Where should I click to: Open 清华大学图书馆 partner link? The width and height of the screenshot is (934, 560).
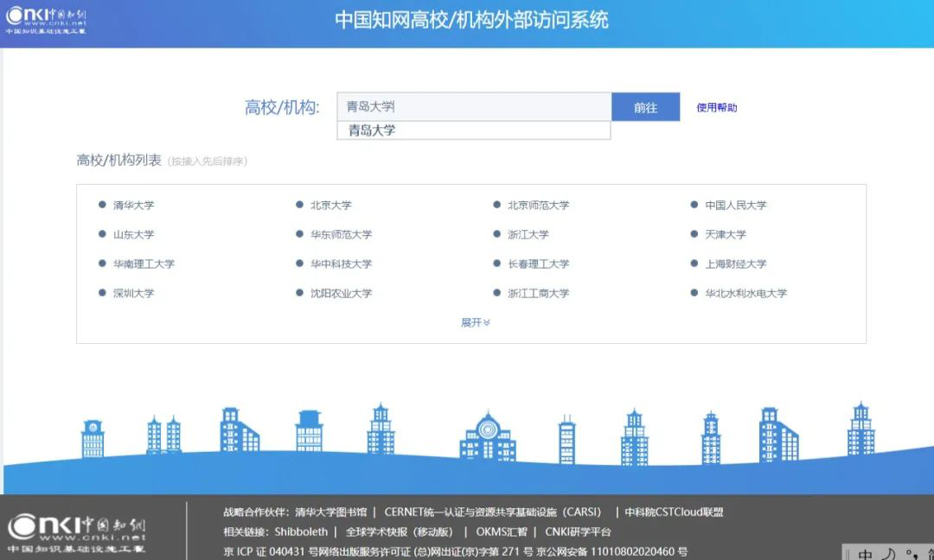coord(330,512)
